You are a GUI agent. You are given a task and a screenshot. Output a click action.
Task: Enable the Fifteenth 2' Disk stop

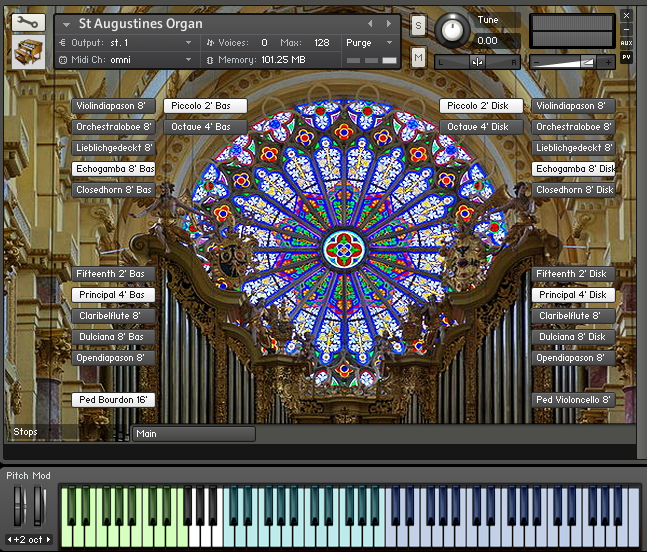(x=573, y=274)
